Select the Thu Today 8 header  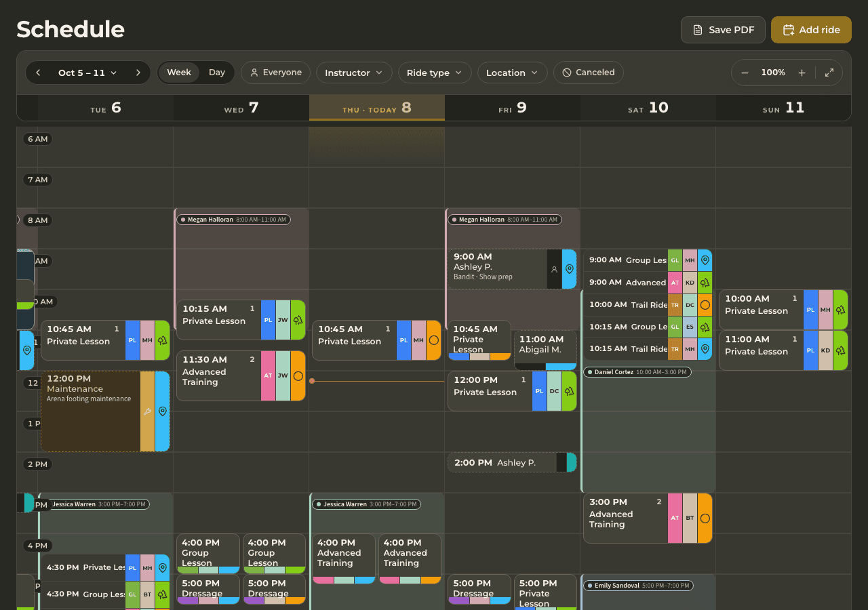click(x=377, y=108)
